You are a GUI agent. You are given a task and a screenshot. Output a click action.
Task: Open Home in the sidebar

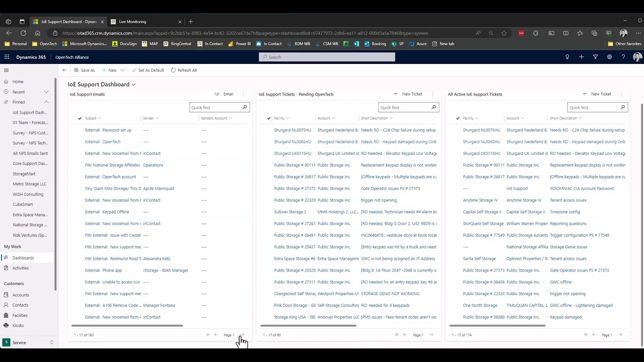pos(18,81)
